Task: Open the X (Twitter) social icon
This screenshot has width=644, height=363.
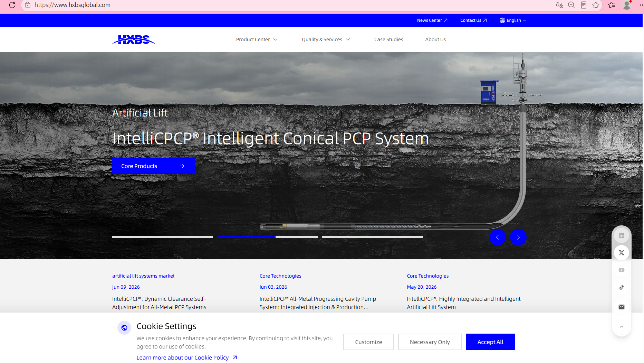Action: 622,253
